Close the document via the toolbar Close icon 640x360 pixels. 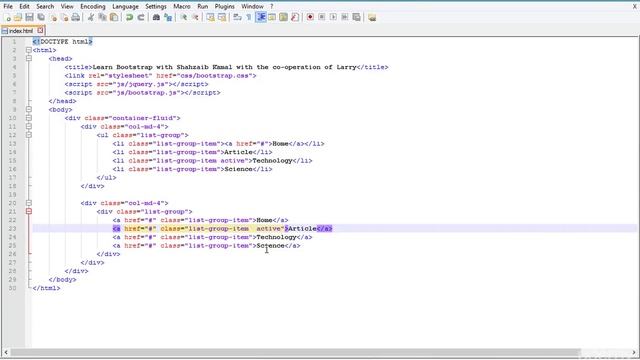pyautogui.click(x=53, y=17)
